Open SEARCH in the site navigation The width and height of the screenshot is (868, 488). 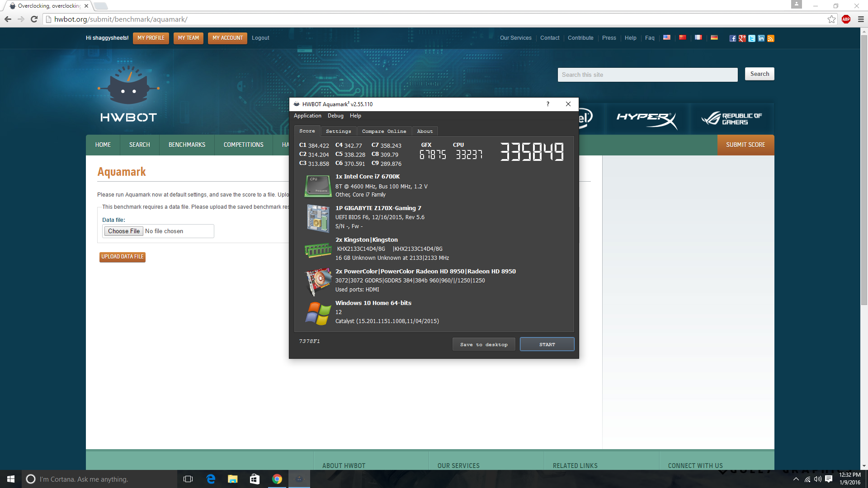[x=139, y=145]
